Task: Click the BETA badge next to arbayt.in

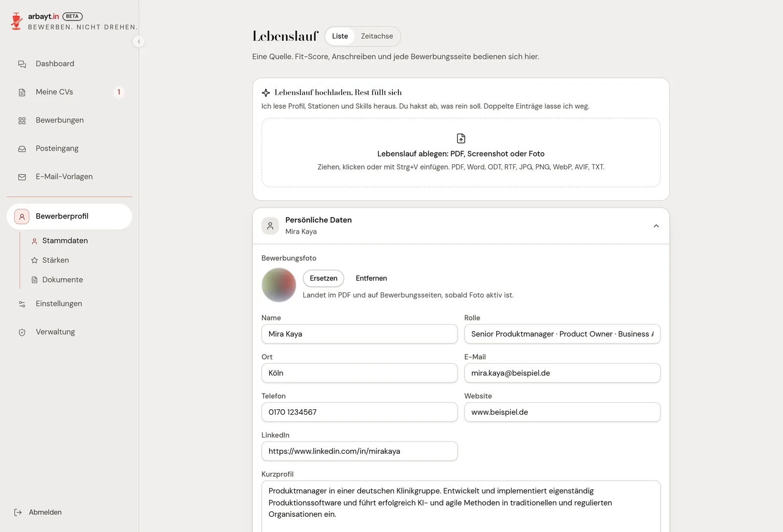Action: pos(72,16)
